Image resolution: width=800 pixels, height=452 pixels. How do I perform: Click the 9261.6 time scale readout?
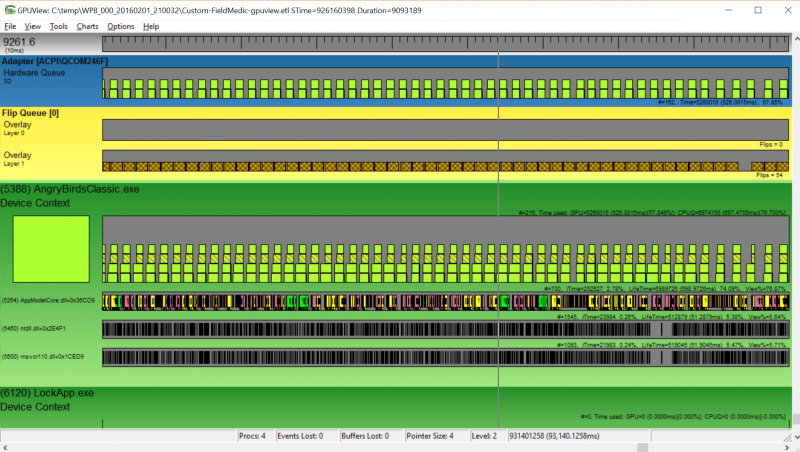tap(19, 44)
